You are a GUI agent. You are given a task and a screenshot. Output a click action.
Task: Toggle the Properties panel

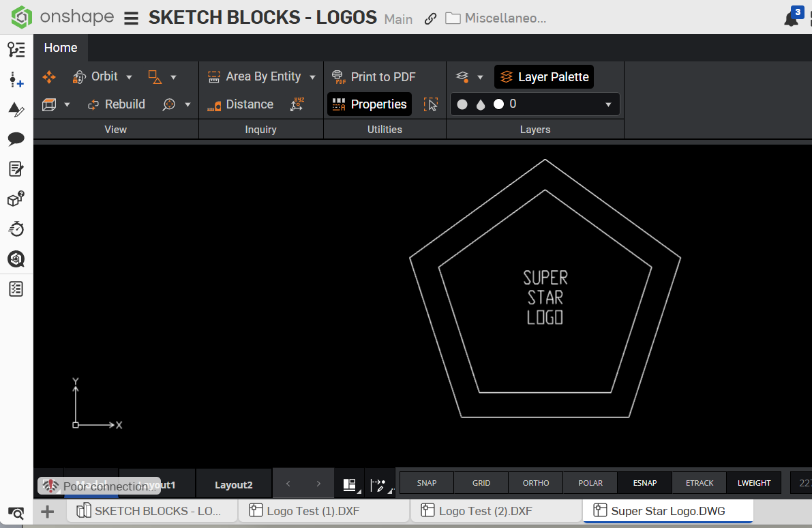pyautogui.click(x=370, y=104)
